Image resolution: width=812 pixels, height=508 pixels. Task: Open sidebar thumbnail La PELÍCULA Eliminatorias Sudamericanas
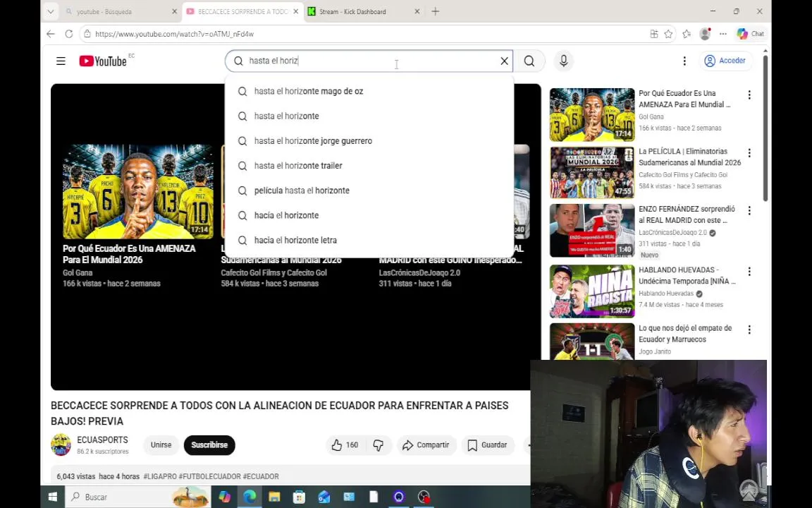(592, 173)
